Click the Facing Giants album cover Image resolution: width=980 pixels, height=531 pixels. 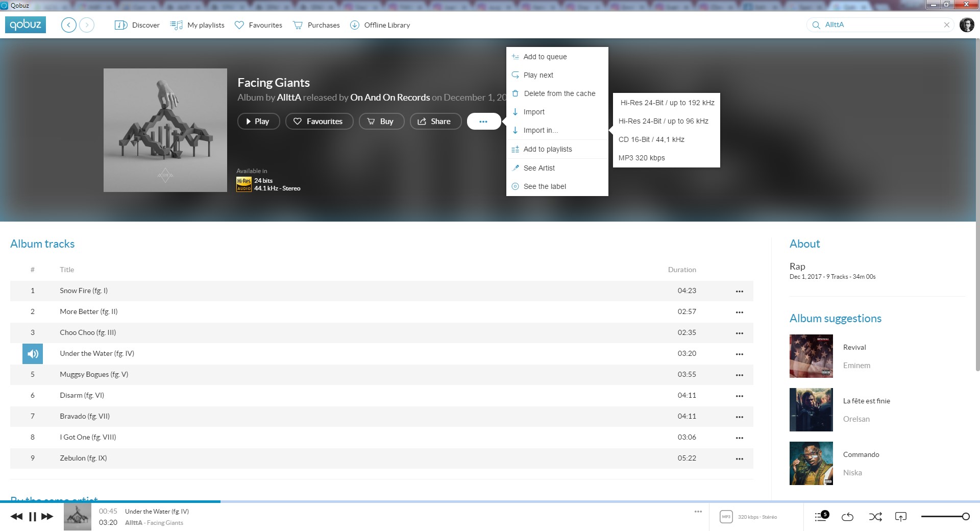tap(165, 130)
